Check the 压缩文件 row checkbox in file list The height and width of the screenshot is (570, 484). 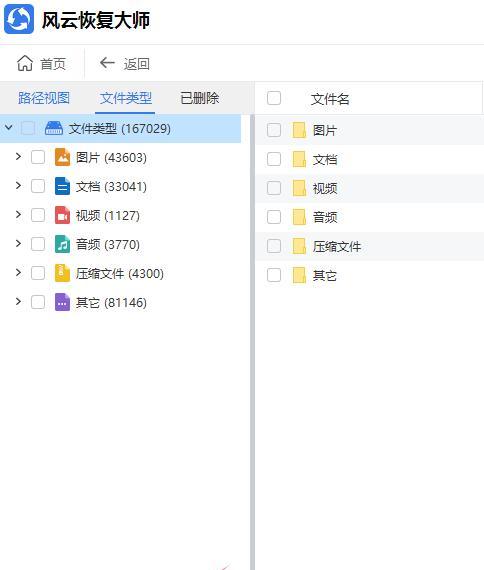pos(274,246)
